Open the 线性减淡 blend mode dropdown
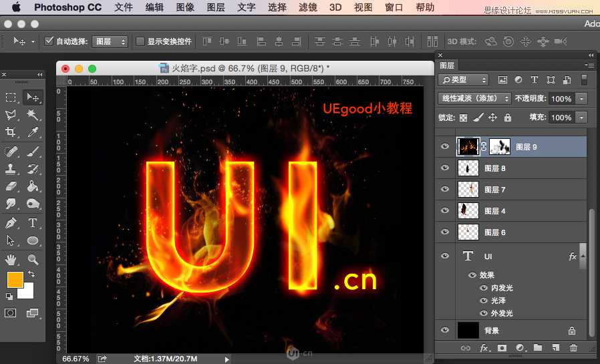The image size is (600, 364). [x=474, y=98]
